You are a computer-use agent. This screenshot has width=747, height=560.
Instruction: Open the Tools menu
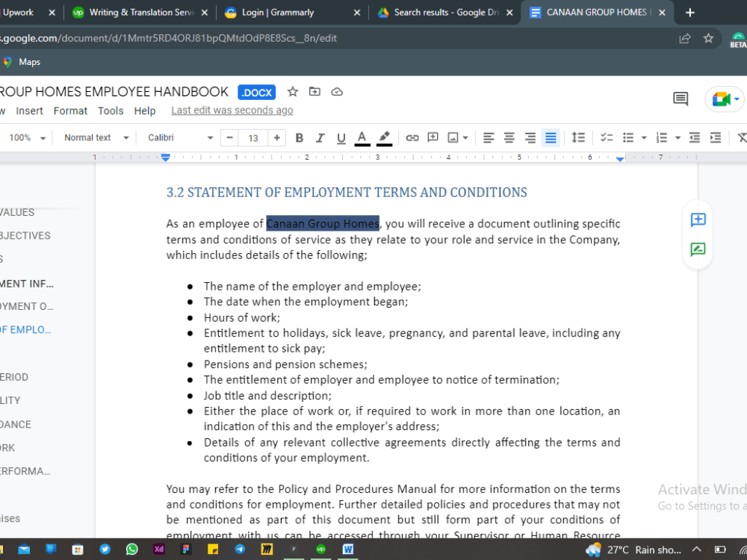111,111
